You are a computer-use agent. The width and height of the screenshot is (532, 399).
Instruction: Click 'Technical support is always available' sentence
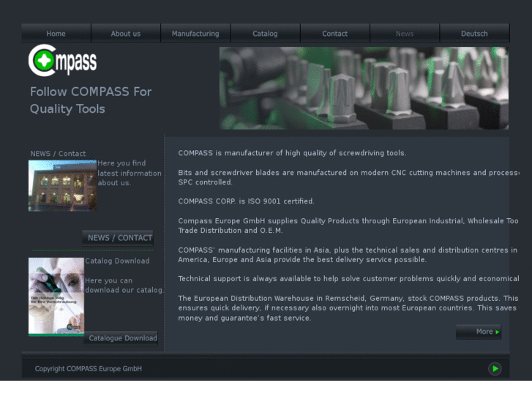[348, 278]
